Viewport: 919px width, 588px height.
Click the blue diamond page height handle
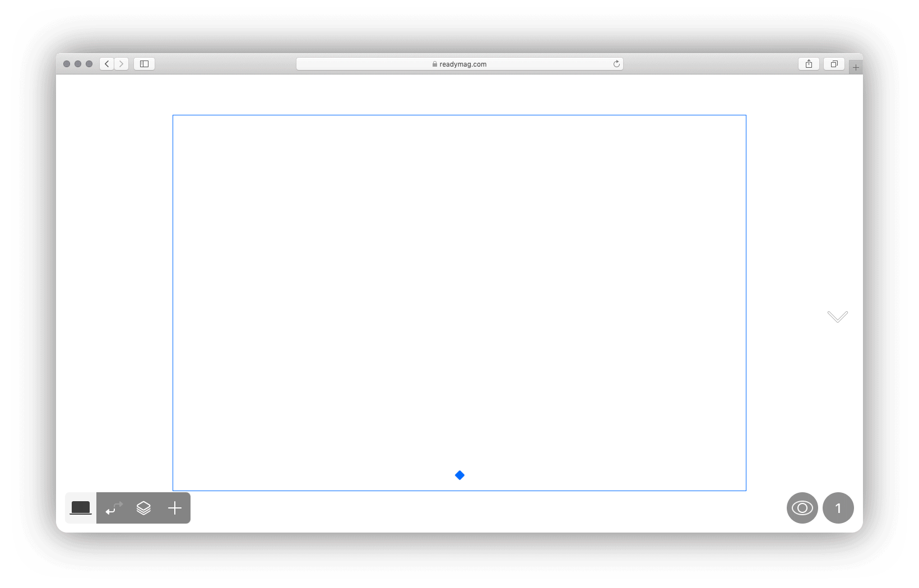click(460, 475)
